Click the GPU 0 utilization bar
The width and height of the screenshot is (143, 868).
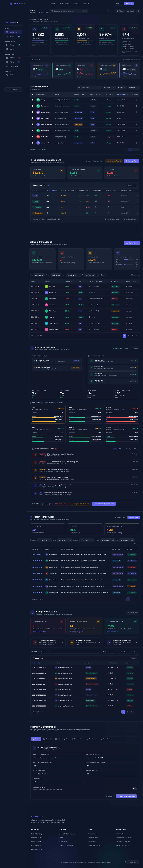[48, 414]
